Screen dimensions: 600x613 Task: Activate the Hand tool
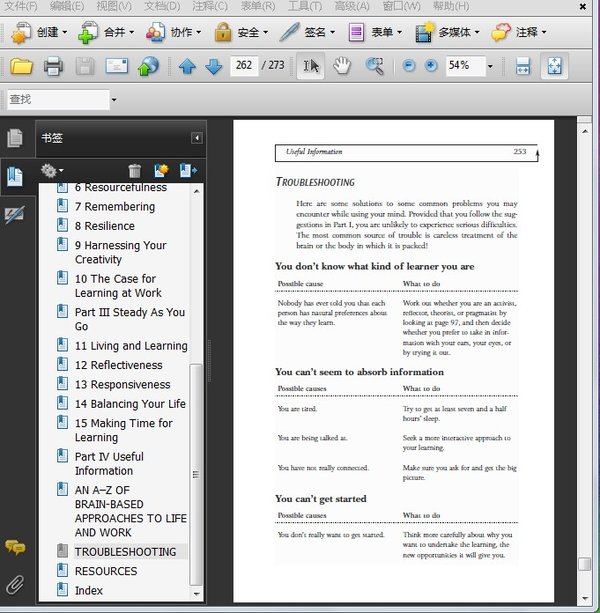coord(343,67)
